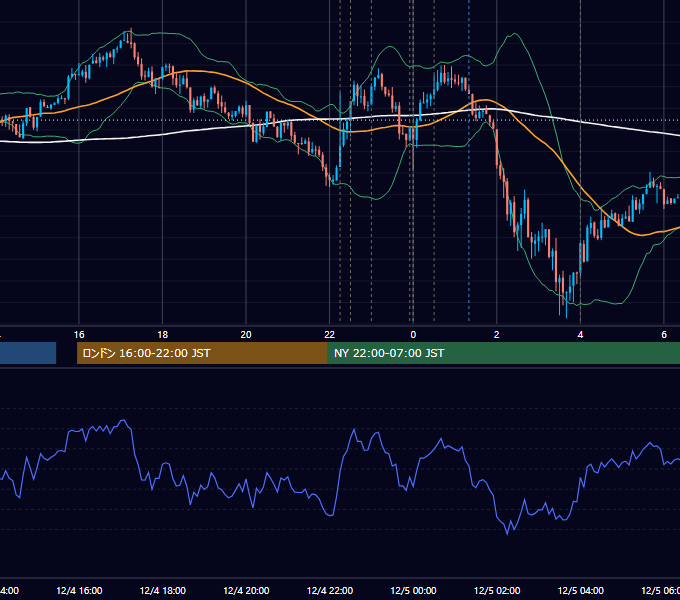This screenshot has width=680, height=600.
Task: Click the 0 hour label on the chart axis
Action: (x=413, y=335)
